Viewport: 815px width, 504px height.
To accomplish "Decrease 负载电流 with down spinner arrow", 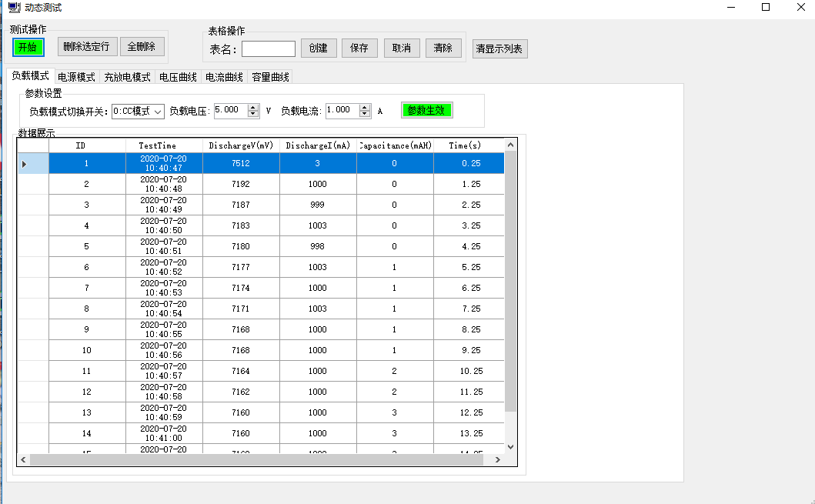I will coord(366,115).
